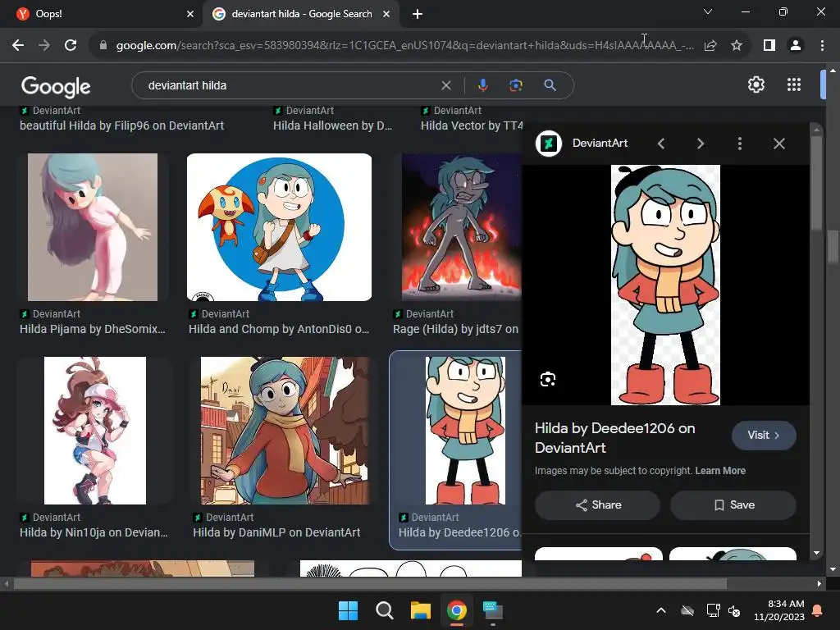Image resolution: width=840 pixels, height=630 pixels.
Task: Close the image preview panel
Action: click(779, 144)
